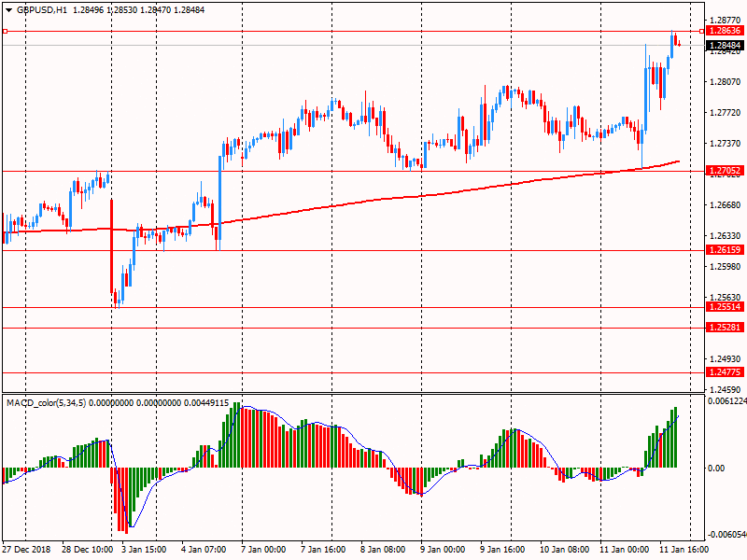Select the 1.27052 price level tag

point(725,171)
